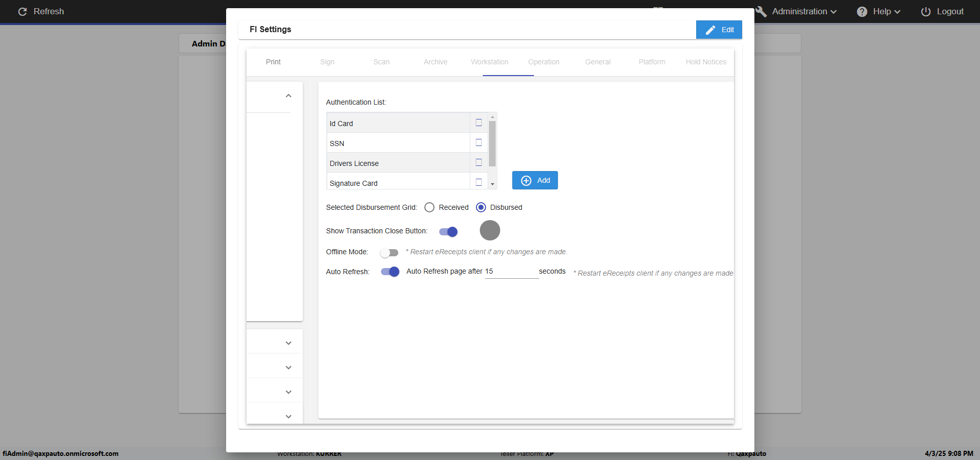Go to the Hold Notices tab

pyautogui.click(x=706, y=62)
